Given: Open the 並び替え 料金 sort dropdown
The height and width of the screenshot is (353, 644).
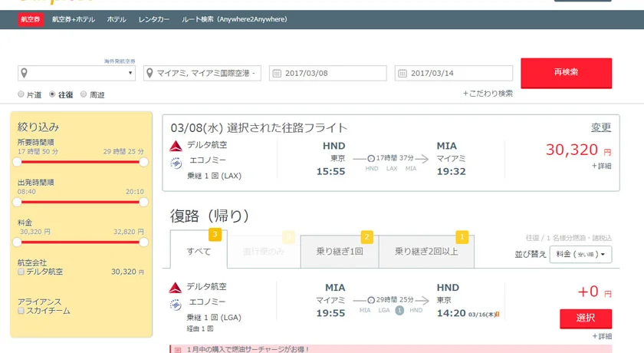Looking at the screenshot, I should click(581, 254).
